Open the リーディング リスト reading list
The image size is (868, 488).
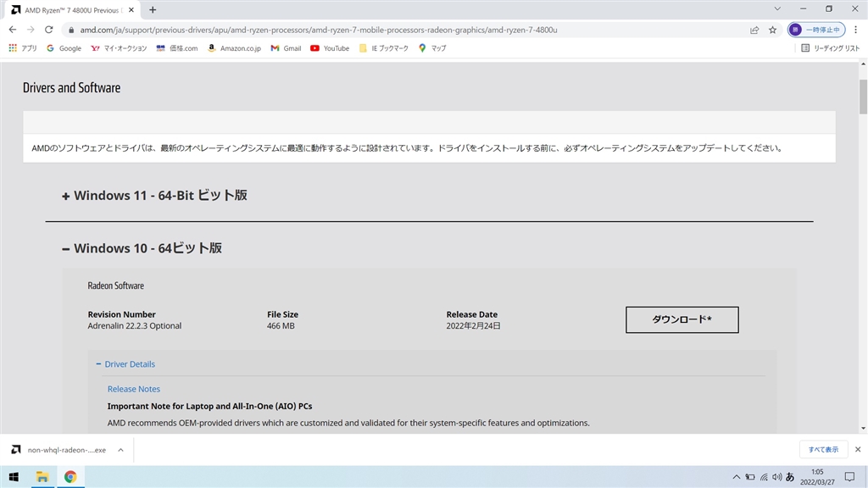831,48
